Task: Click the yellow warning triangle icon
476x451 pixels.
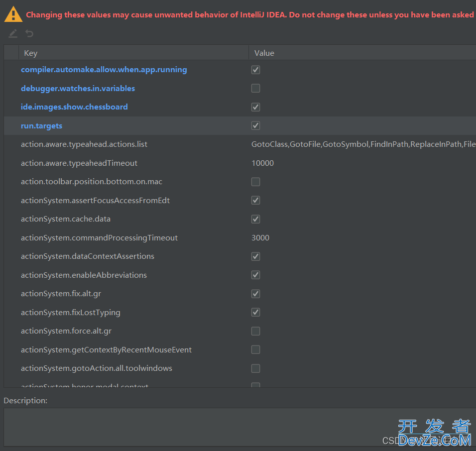Action: 13,14
